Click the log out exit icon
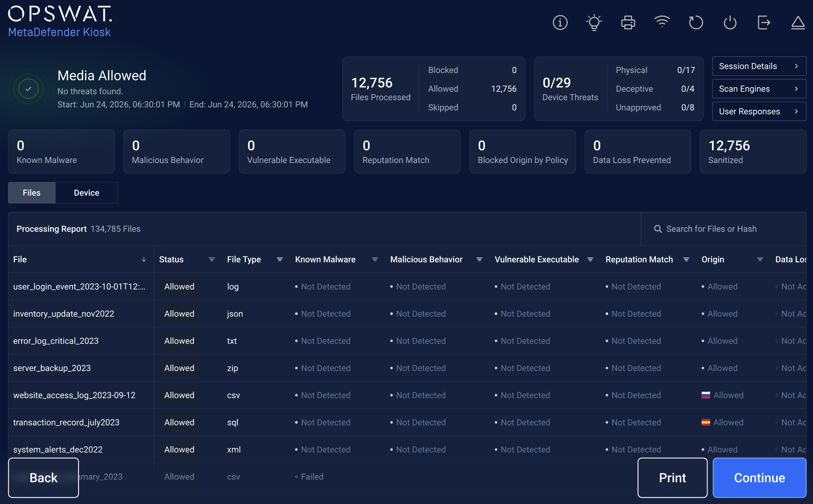Image resolution: width=813 pixels, height=504 pixels. pyautogui.click(x=764, y=22)
